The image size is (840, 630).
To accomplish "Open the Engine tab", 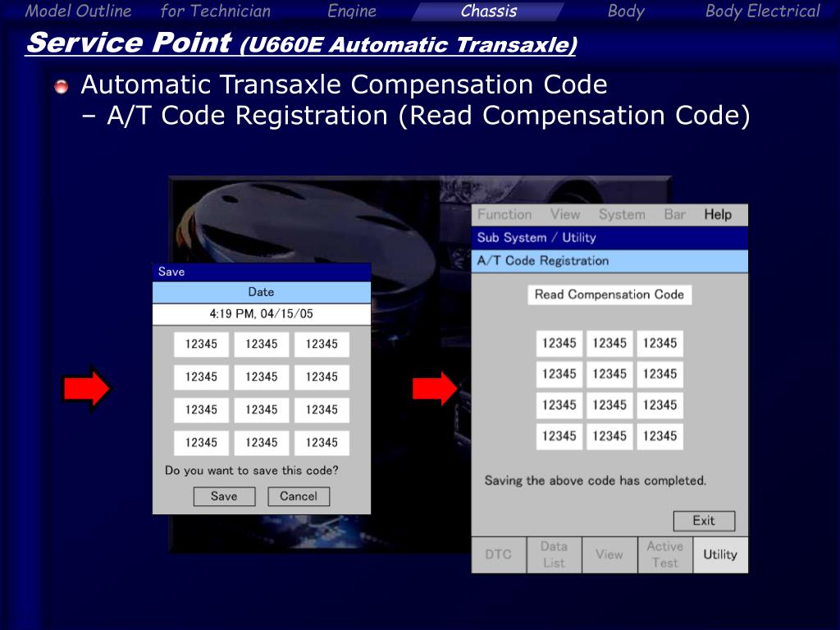I will 351,11.
